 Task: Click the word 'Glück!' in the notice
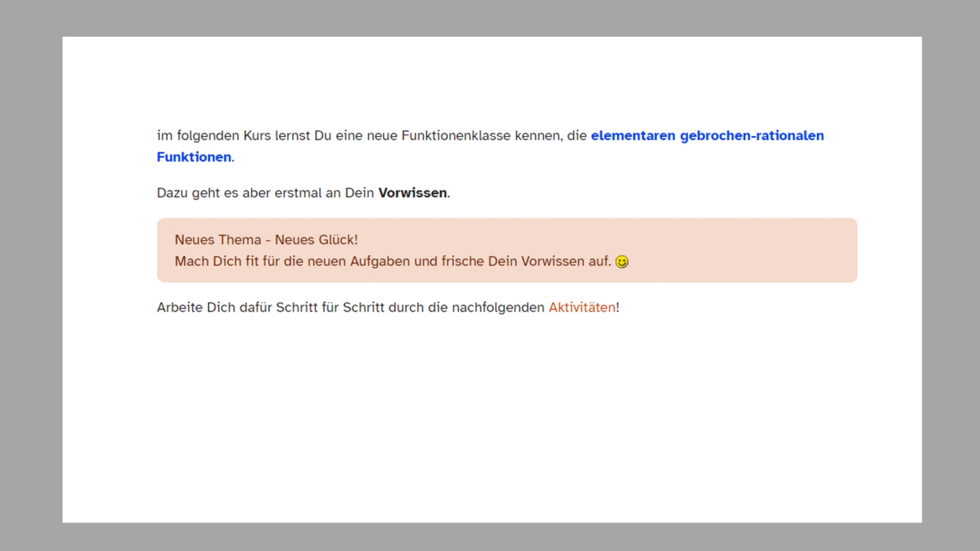[336, 240]
